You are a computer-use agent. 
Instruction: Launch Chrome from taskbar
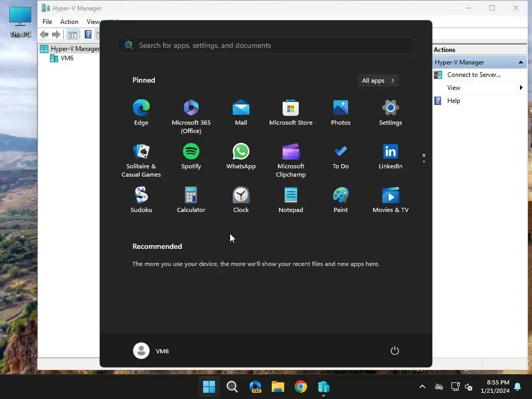(301, 387)
